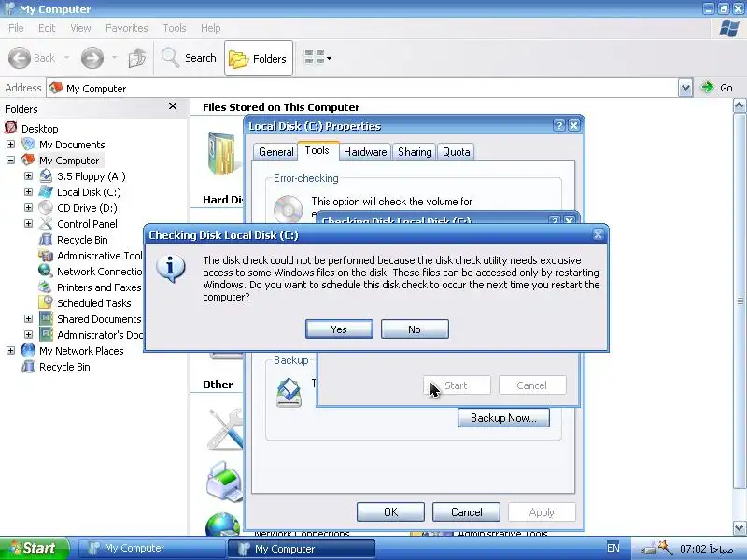Click the Printers and Faxes tree icon
The image size is (747, 560).
coord(46,287)
